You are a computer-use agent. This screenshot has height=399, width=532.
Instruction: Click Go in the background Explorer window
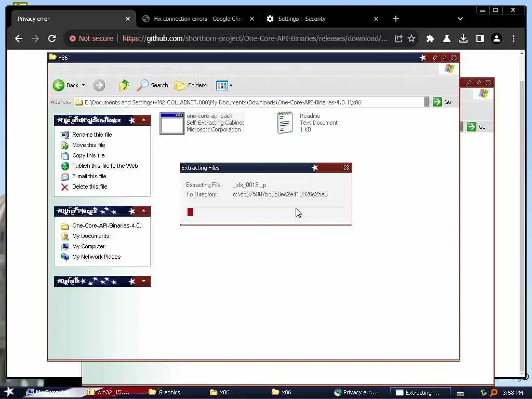tap(476, 127)
